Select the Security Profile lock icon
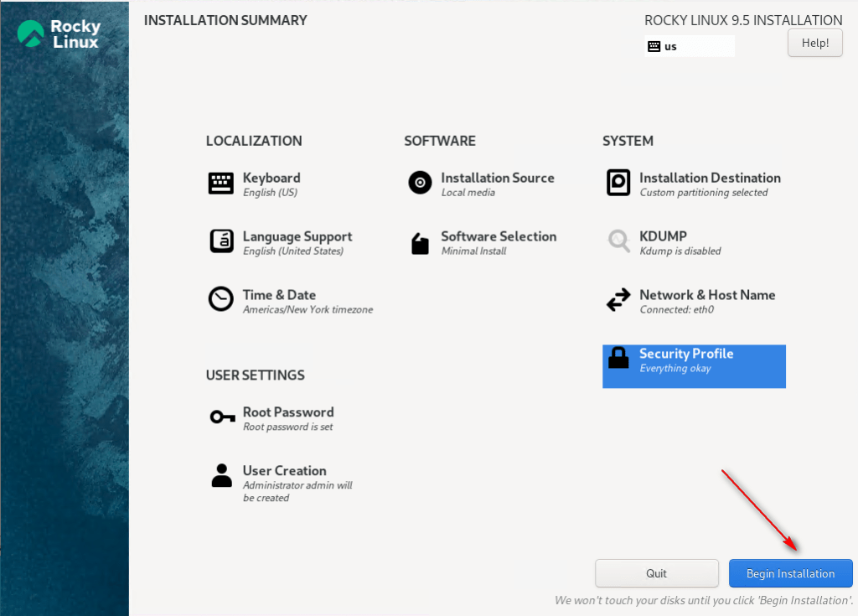 point(618,358)
